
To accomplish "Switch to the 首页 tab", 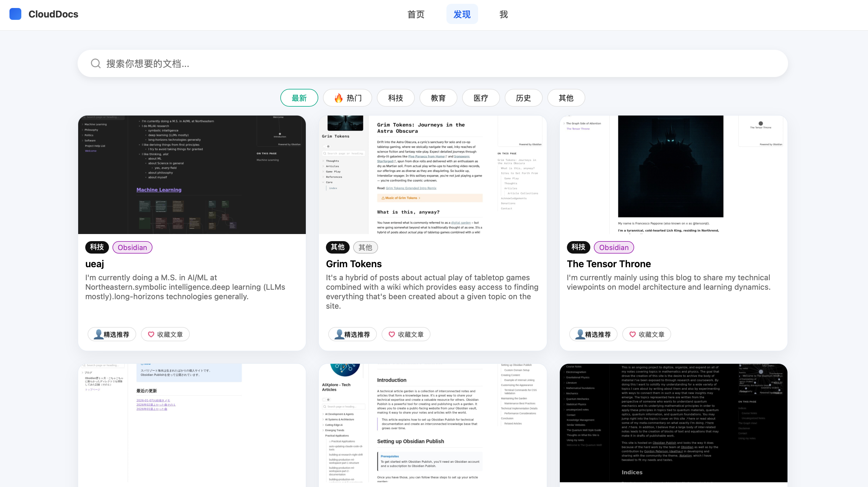I will click(416, 14).
